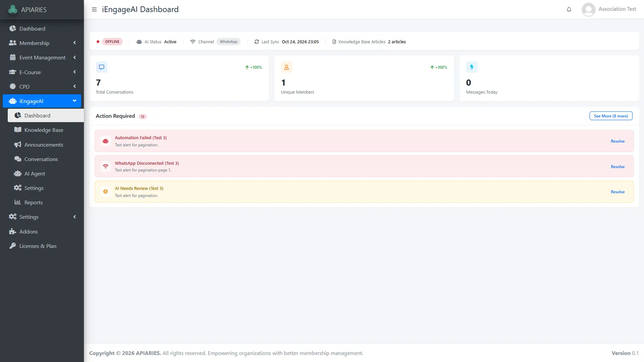Click the Unique Members +100% indicator
This screenshot has width=644, height=362.
click(x=439, y=67)
